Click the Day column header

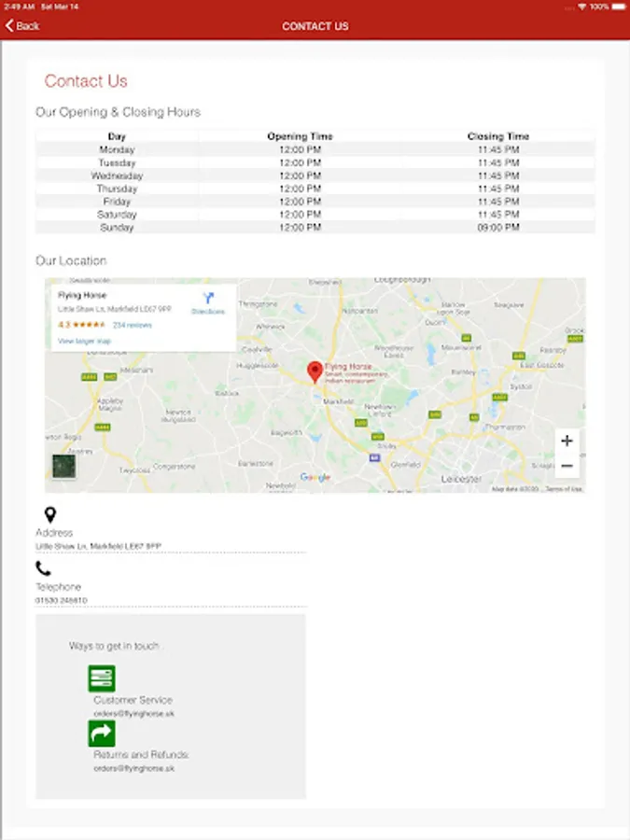coord(117,136)
